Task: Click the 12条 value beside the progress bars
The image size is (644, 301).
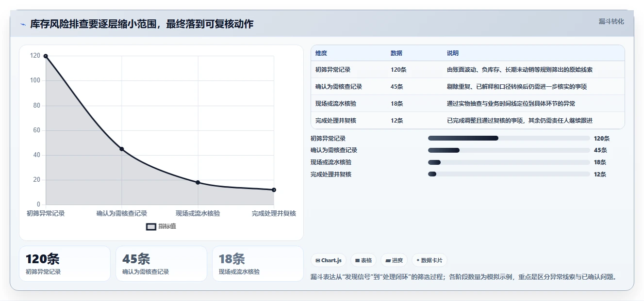Action: point(600,174)
